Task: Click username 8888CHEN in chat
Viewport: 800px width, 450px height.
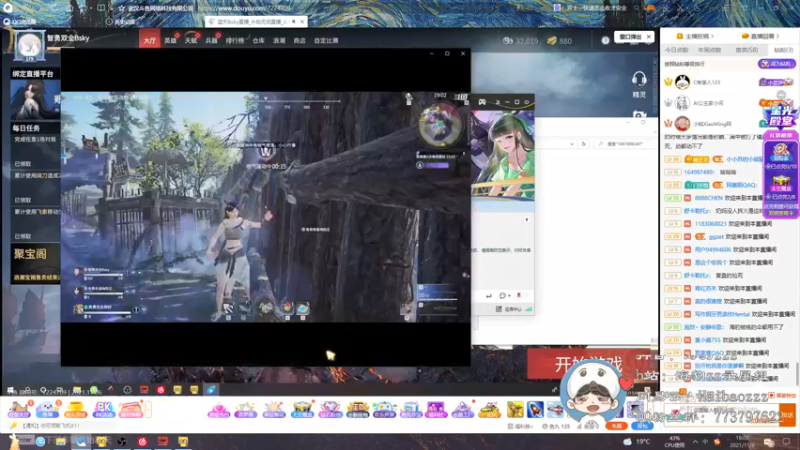Action: coord(708,197)
